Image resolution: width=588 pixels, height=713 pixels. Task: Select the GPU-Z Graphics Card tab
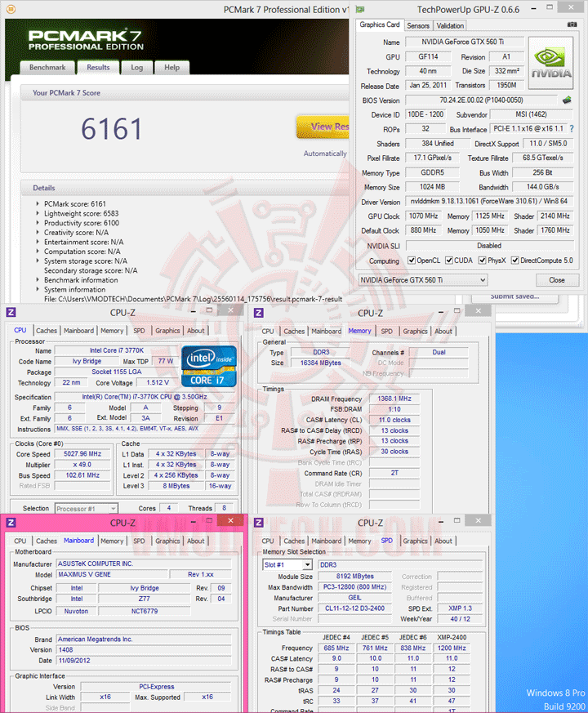point(380,25)
